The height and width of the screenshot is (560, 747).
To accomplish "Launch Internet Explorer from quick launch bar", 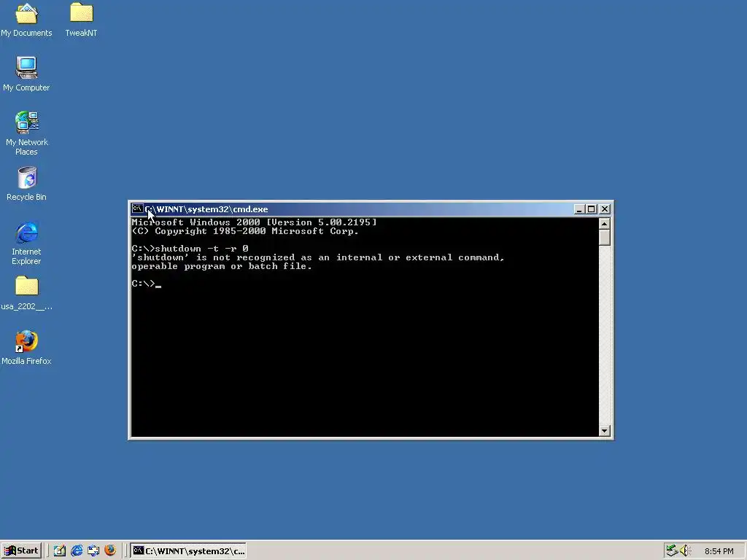I will pyautogui.click(x=77, y=551).
